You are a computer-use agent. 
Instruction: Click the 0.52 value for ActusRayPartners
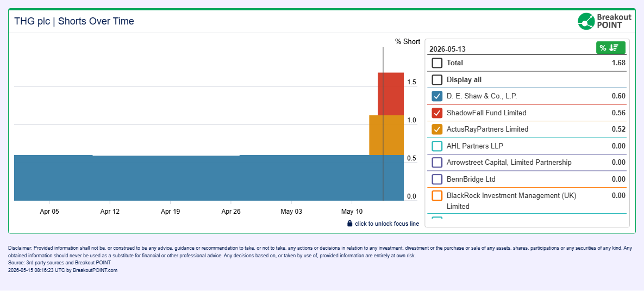click(618, 129)
